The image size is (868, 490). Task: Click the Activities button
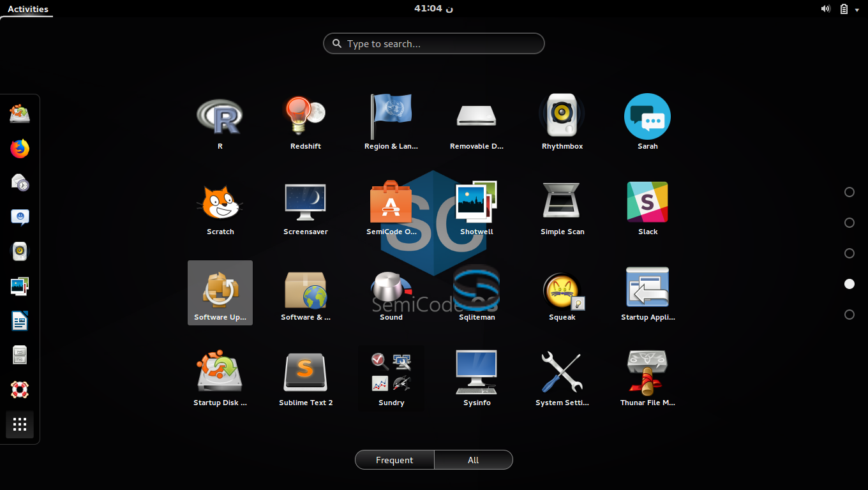(x=27, y=8)
